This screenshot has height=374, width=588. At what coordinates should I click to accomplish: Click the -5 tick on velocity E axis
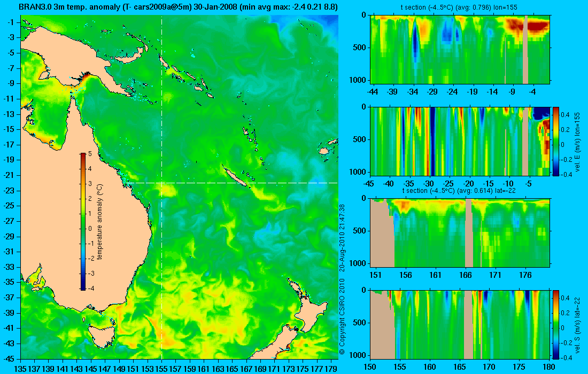tap(528, 184)
